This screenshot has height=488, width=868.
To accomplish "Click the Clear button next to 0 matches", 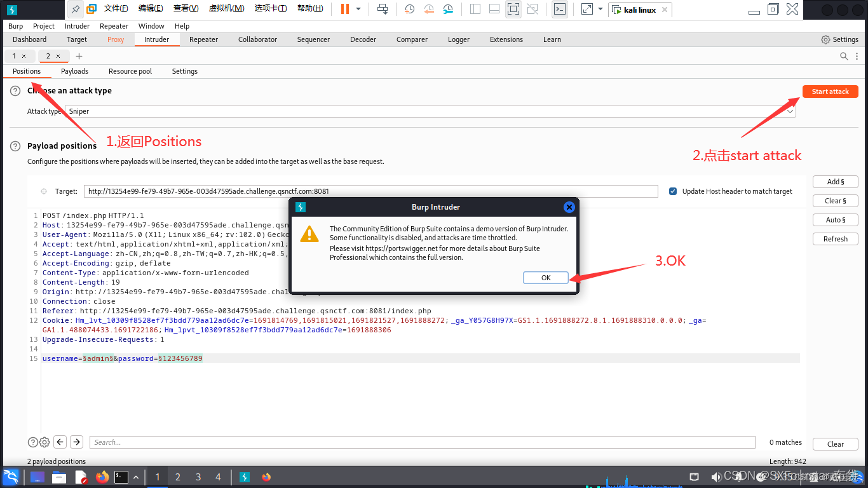I will (836, 444).
